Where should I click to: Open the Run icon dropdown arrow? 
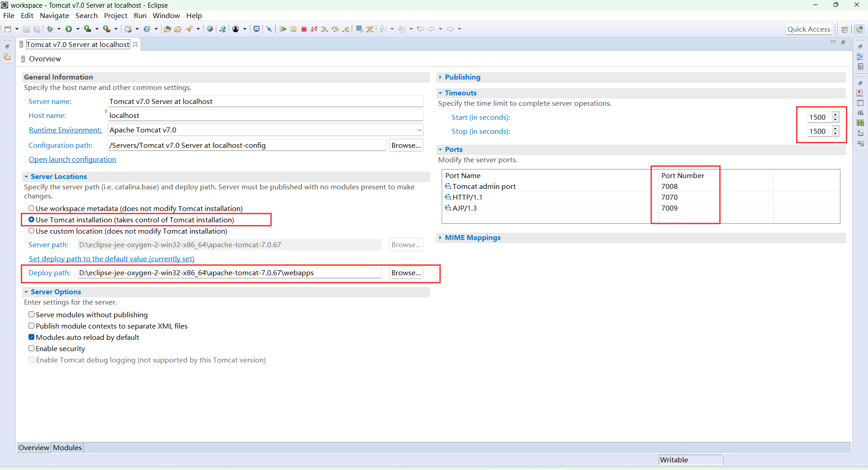[78, 29]
